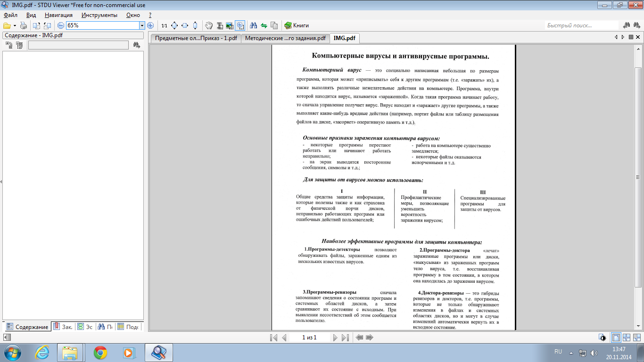Image resolution: width=644 pixels, height=362 pixels.
Task: Select the fit width icon
Action: coord(185,25)
